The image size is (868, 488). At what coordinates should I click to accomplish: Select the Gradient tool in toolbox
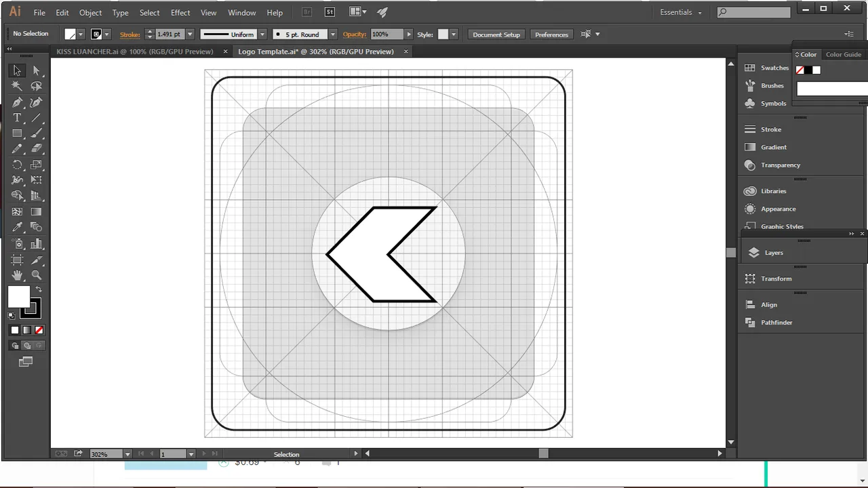(x=37, y=212)
